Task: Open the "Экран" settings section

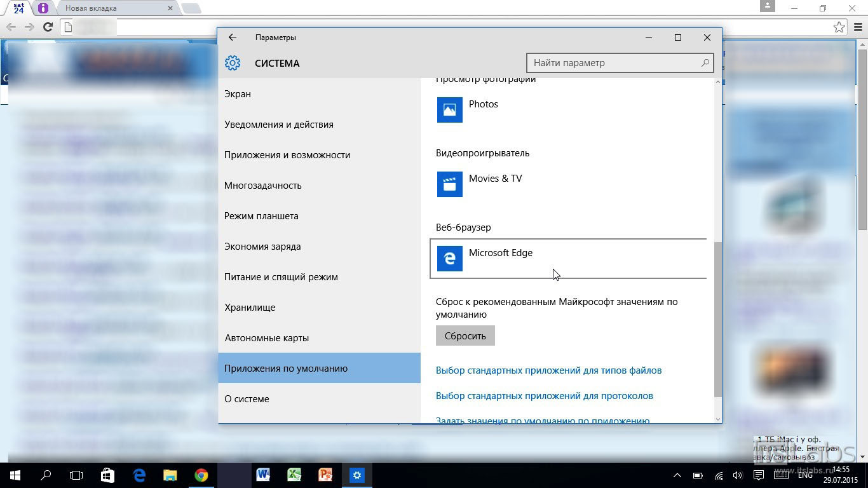Action: [319, 94]
